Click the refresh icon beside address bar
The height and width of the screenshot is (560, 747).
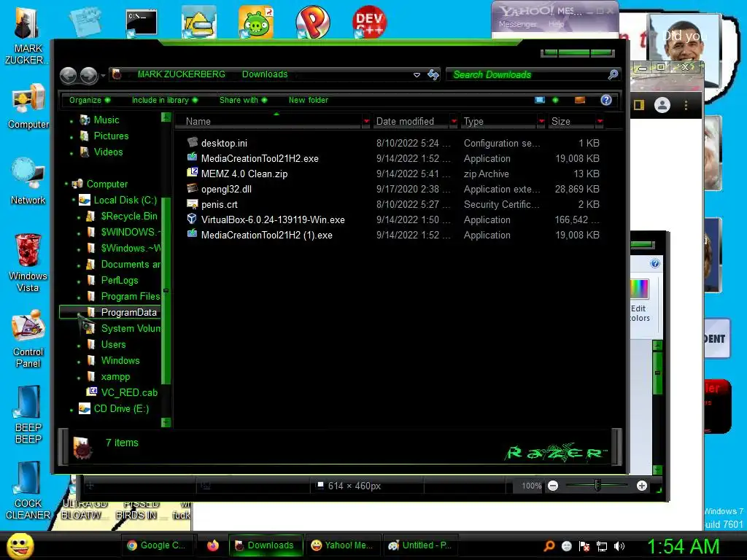(x=433, y=75)
